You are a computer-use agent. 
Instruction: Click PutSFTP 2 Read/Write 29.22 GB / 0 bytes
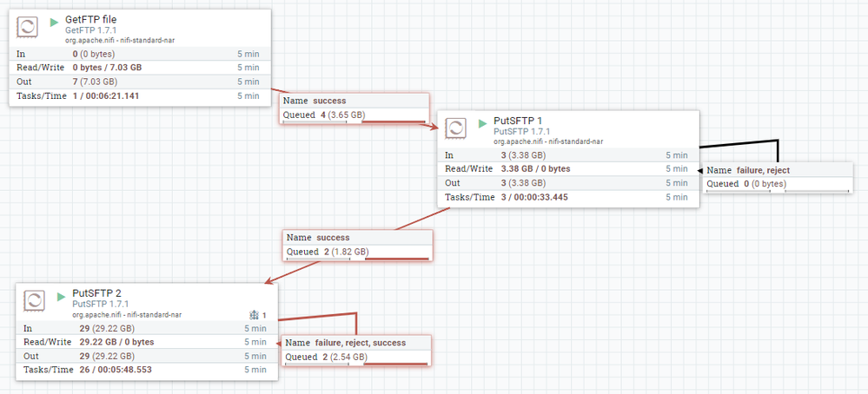point(116,342)
